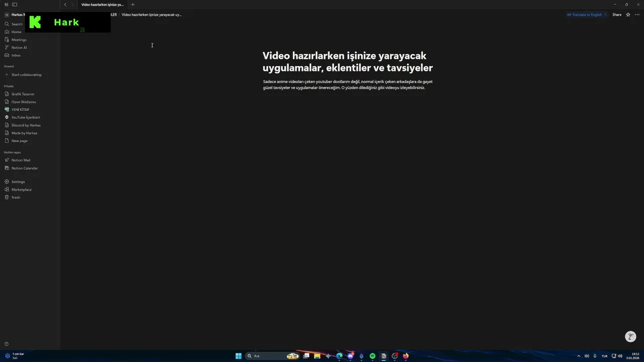Click the Settings gear icon

(7, 182)
